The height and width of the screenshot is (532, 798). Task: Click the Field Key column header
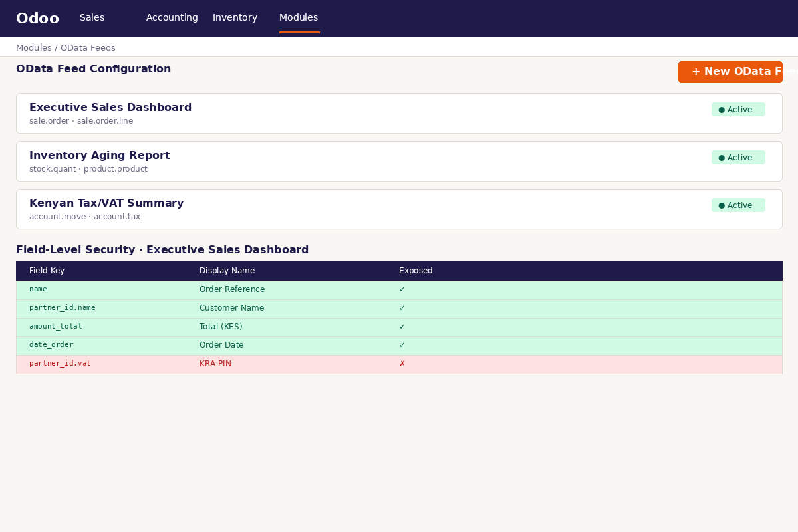tap(47, 271)
